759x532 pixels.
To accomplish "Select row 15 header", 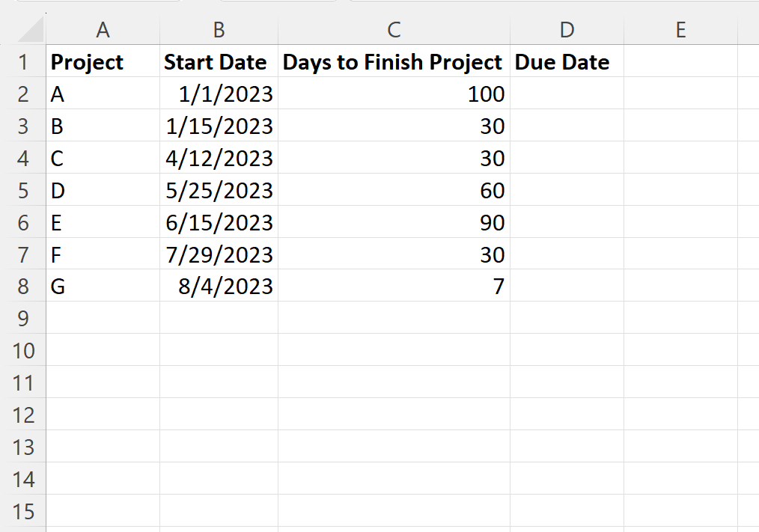I will tap(25, 512).
